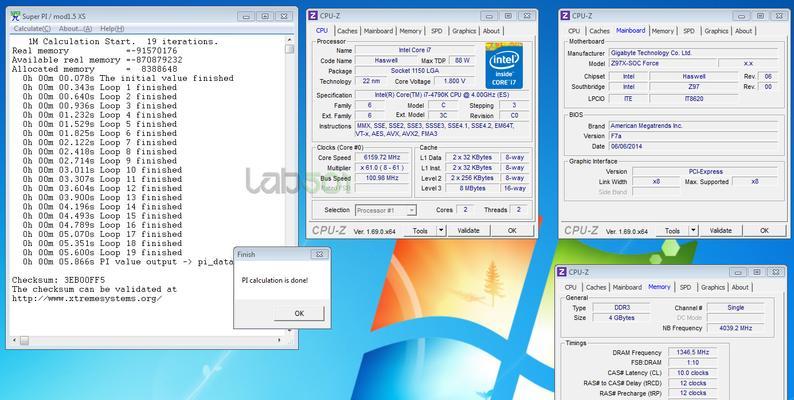
Task: Click the Bus Speed 100.98 MHz field
Action: [382, 178]
